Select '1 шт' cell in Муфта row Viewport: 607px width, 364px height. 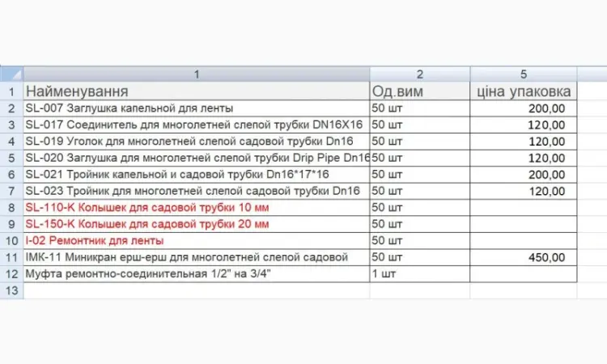pyautogui.click(x=420, y=274)
